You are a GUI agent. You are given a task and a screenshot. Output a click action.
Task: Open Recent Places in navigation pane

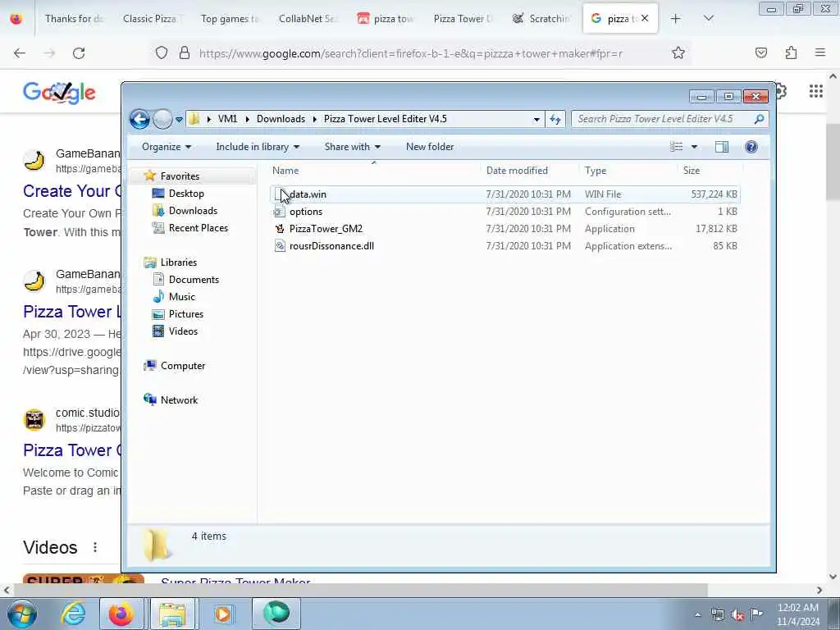pyautogui.click(x=199, y=228)
